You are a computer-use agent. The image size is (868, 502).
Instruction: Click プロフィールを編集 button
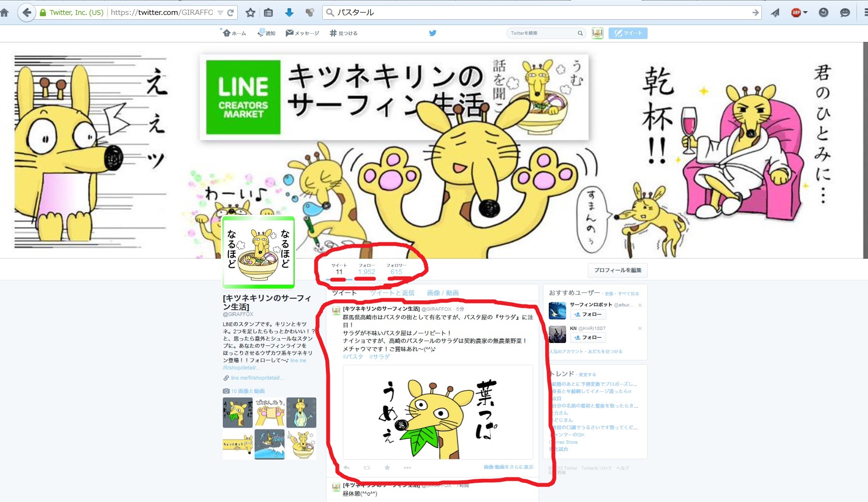618,270
